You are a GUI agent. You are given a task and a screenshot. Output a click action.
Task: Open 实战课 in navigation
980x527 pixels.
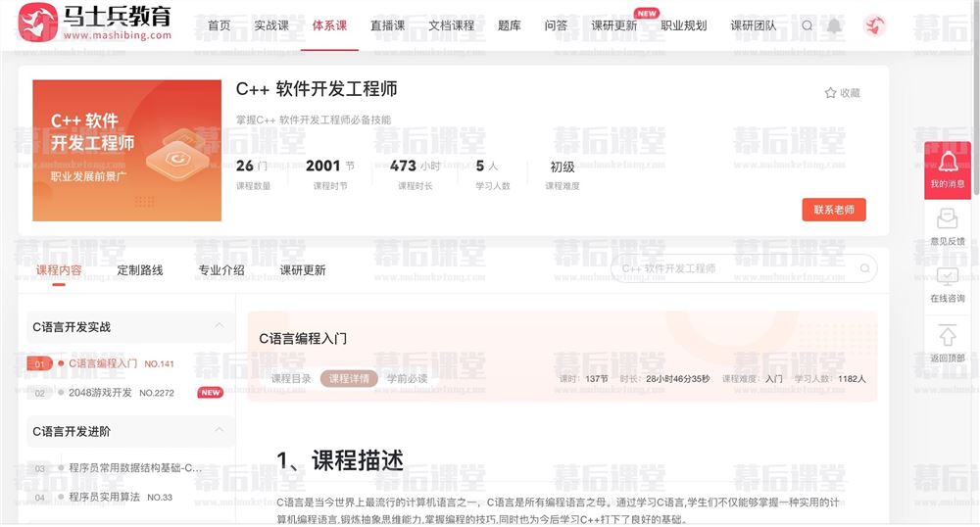[x=271, y=25]
